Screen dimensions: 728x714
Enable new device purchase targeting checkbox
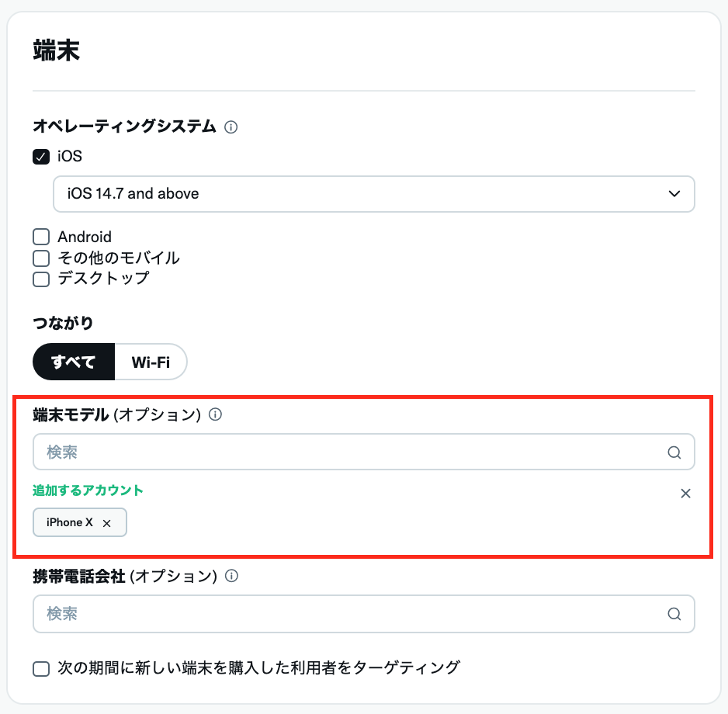41,667
